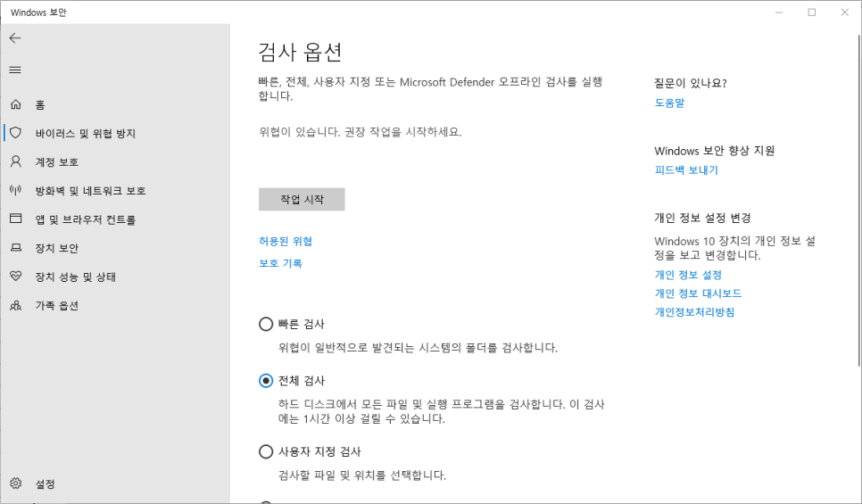The width and height of the screenshot is (862, 504).
Task: Click text 위협이 있습니다. 권장 작업을 시작하세요.
Action: click(x=361, y=132)
